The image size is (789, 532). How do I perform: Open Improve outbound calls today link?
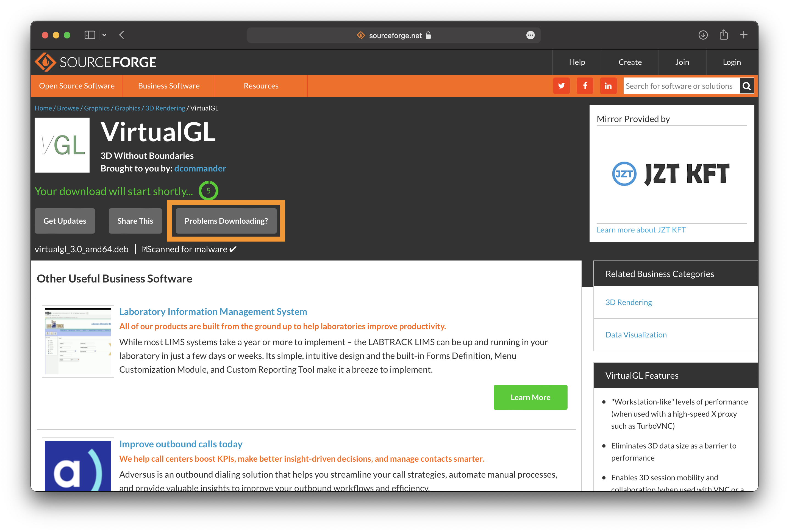[181, 444]
